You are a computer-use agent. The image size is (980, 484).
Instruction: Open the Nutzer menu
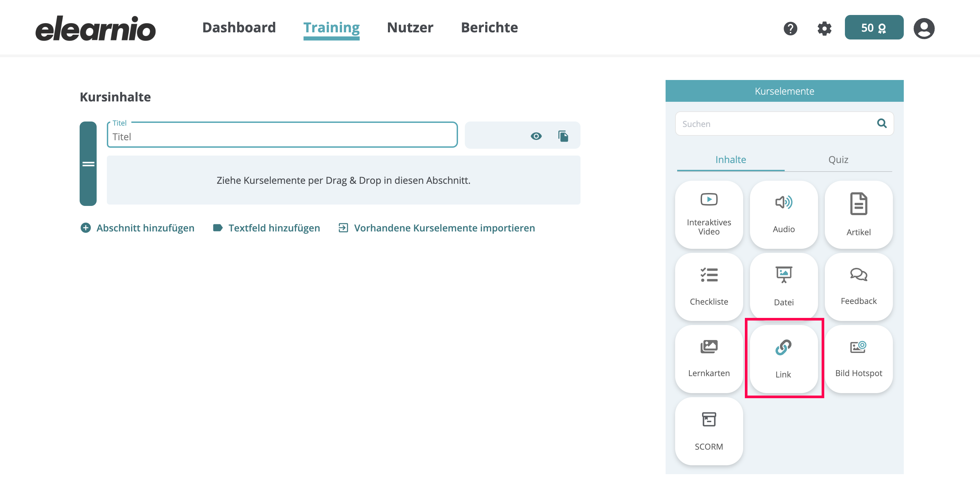[x=410, y=27]
